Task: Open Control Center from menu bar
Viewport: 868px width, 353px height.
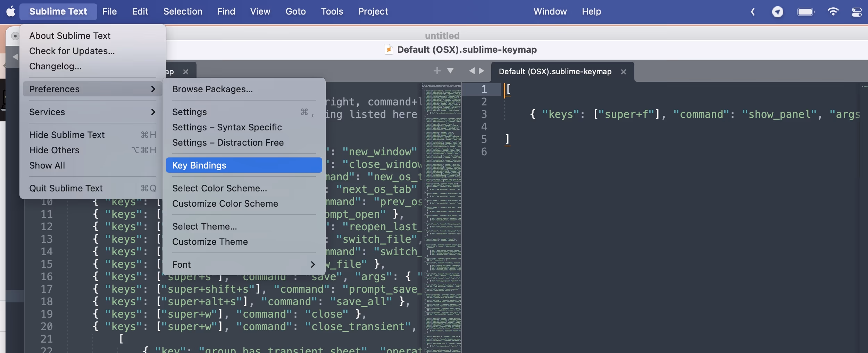Action: tap(857, 12)
